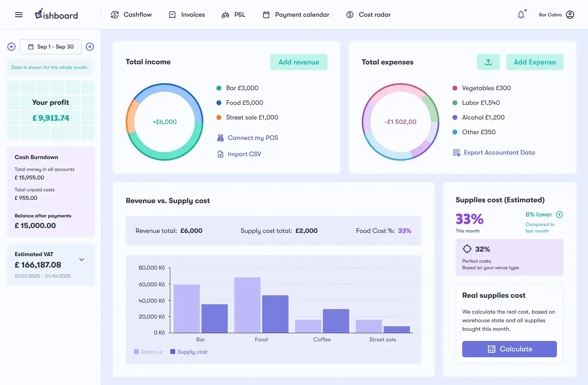Toggle Revenue series in chart legend
The image size is (588, 385).
point(148,352)
